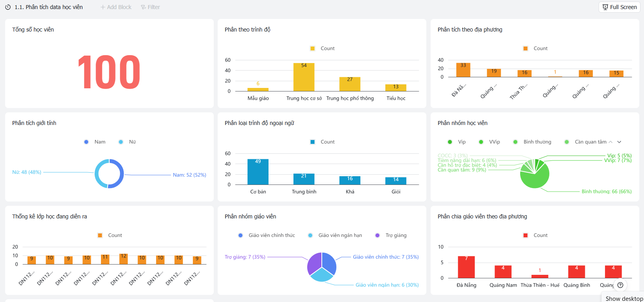Toggle Nữ legend in gender chart
The width and height of the screenshot is (644, 302).
click(127, 142)
